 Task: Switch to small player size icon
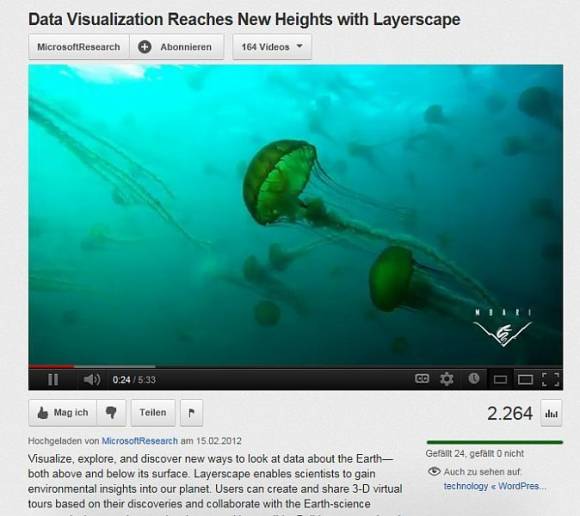coord(500,380)
